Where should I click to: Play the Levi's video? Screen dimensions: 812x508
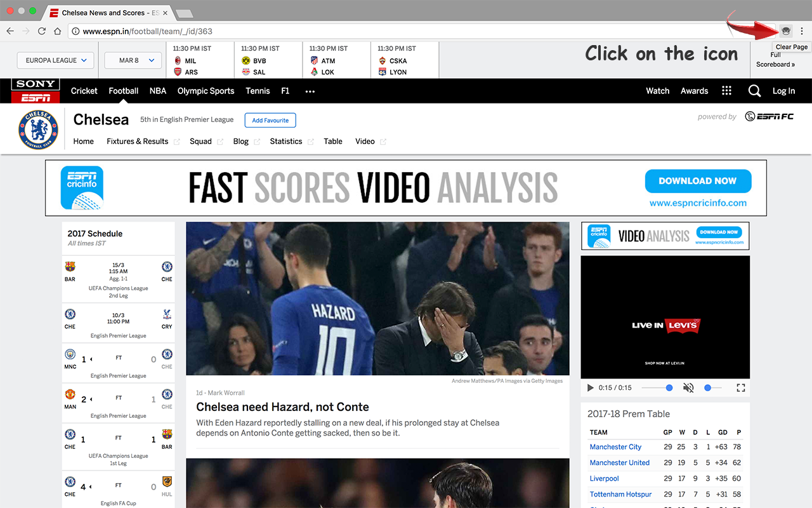[591, 387]
